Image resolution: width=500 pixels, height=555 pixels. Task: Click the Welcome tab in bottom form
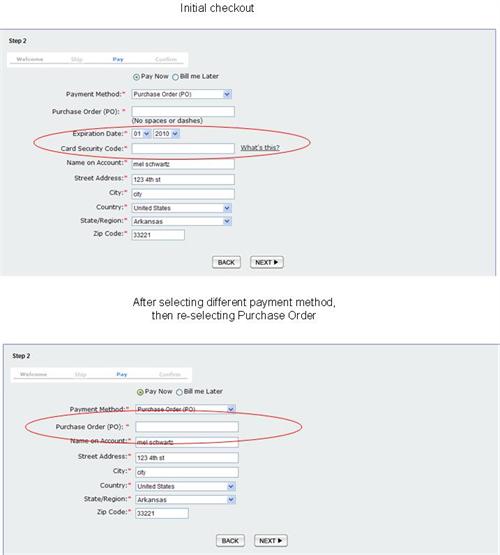click(x=34, y=374)
